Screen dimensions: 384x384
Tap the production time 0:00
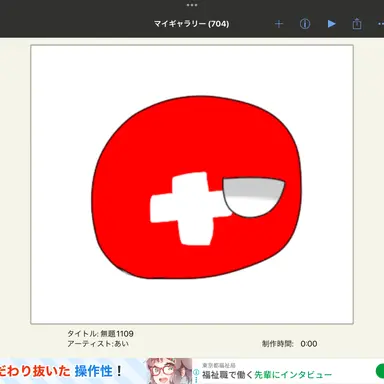309,344
